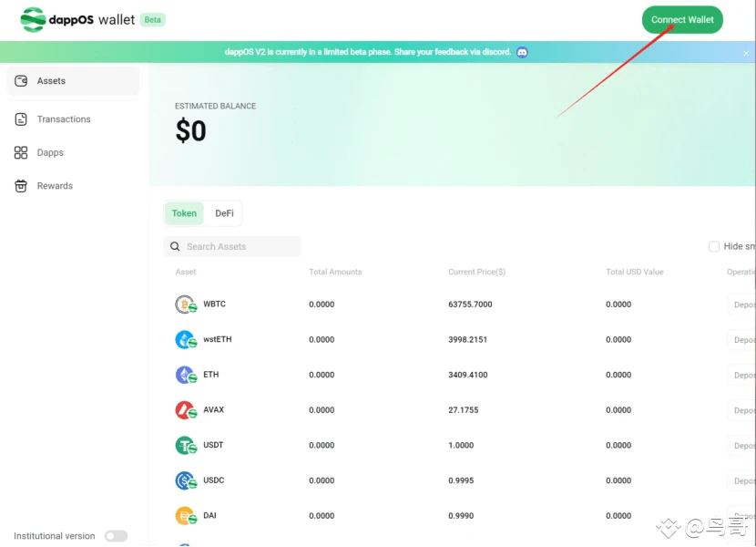The height and width of the screenshot is (547, 756).
Task: Click the DAI price 0.9990
Action: [461, 516]
